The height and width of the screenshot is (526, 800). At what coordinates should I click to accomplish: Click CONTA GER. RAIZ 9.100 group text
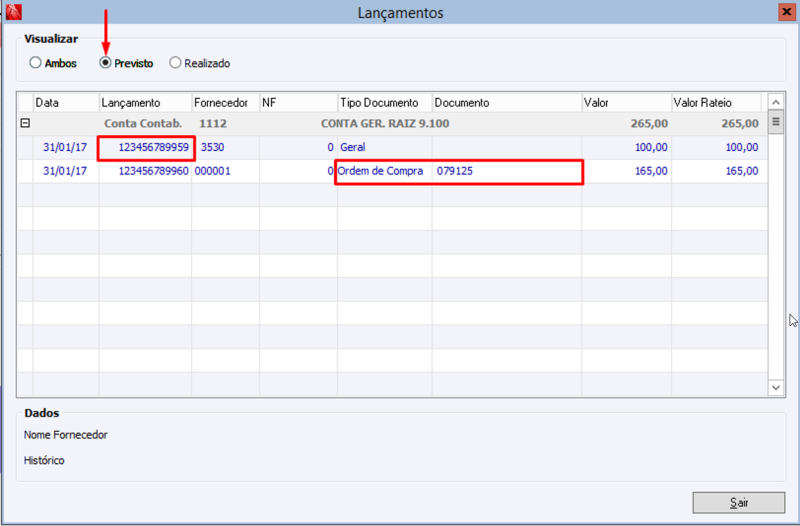click(385, 123)
